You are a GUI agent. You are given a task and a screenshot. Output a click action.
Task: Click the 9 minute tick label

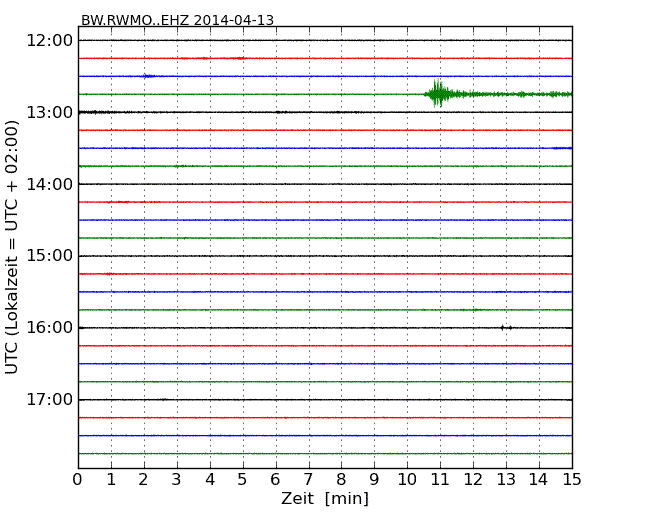[374, 480]
